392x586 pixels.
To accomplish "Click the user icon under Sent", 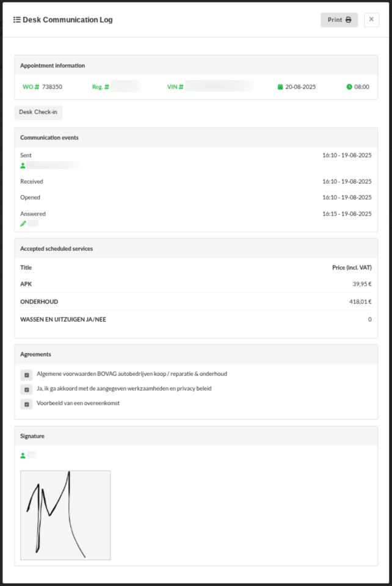I will click(23, 165).
